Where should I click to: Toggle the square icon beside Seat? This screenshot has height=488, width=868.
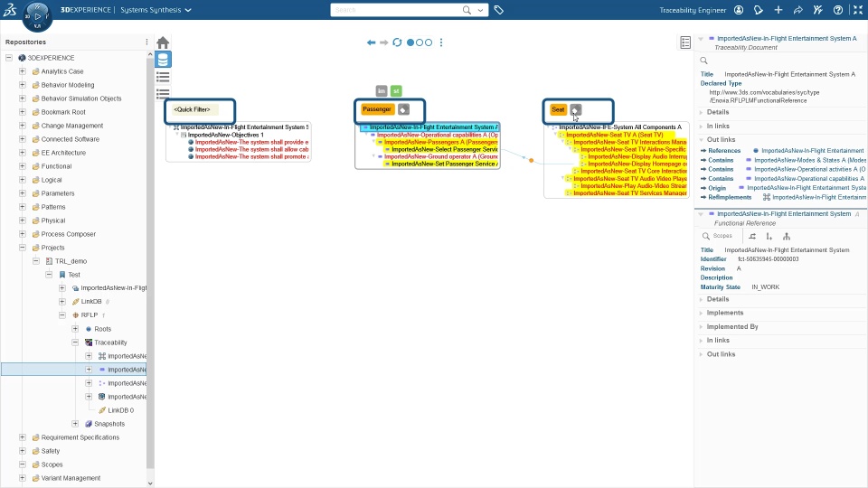pos(576,109)
